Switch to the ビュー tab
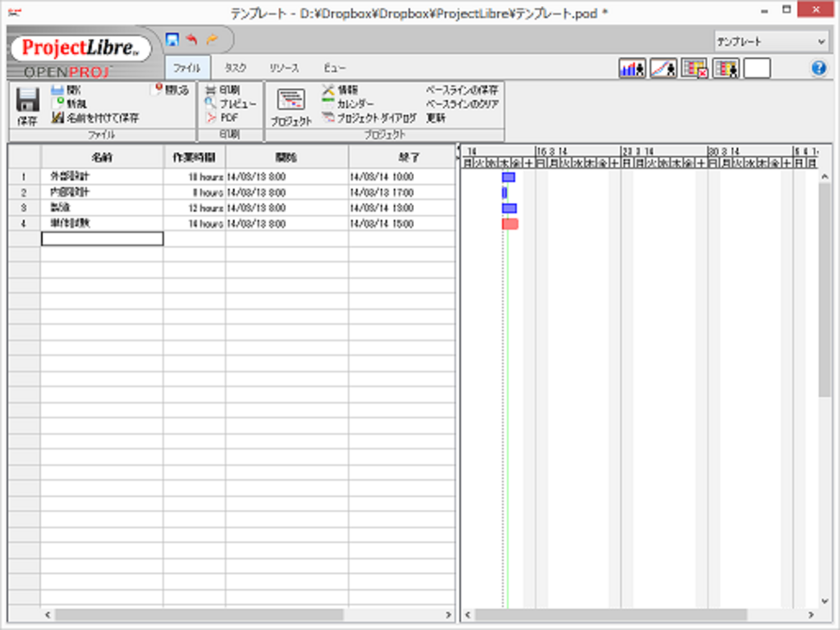This screenshot has height=630, width=840. [x=335, y=67]
